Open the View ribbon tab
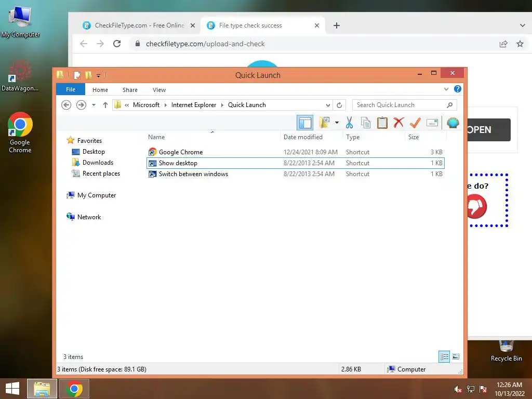 pos(159,90)
